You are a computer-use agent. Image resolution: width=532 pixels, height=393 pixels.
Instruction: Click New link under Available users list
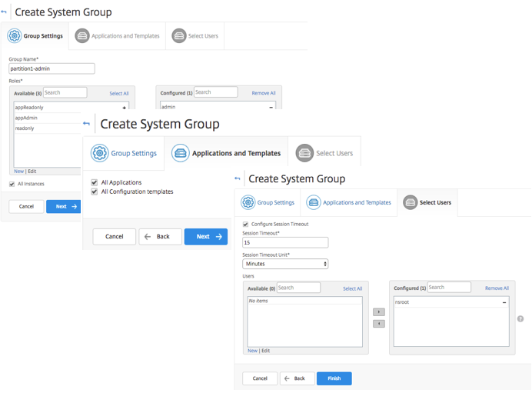click(252, 351)
